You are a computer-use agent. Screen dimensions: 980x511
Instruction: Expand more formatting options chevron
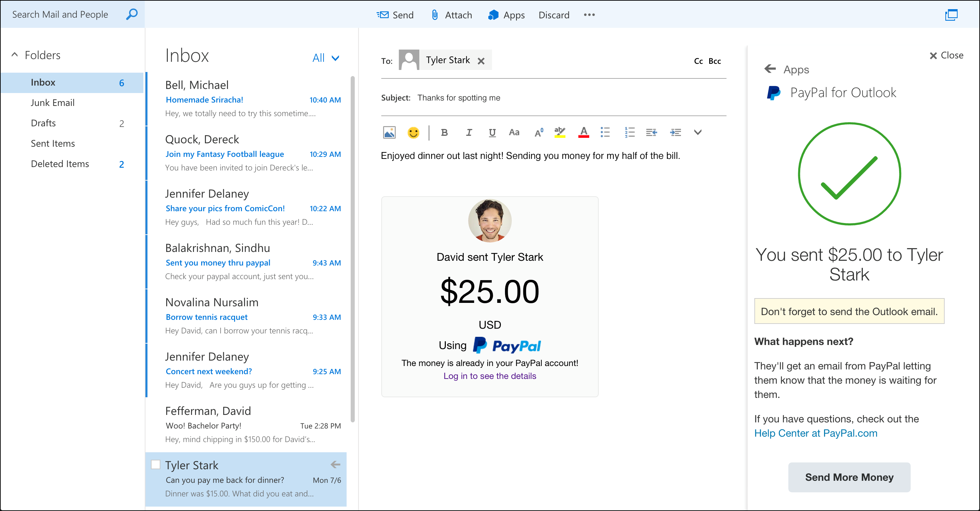(697, 132)
